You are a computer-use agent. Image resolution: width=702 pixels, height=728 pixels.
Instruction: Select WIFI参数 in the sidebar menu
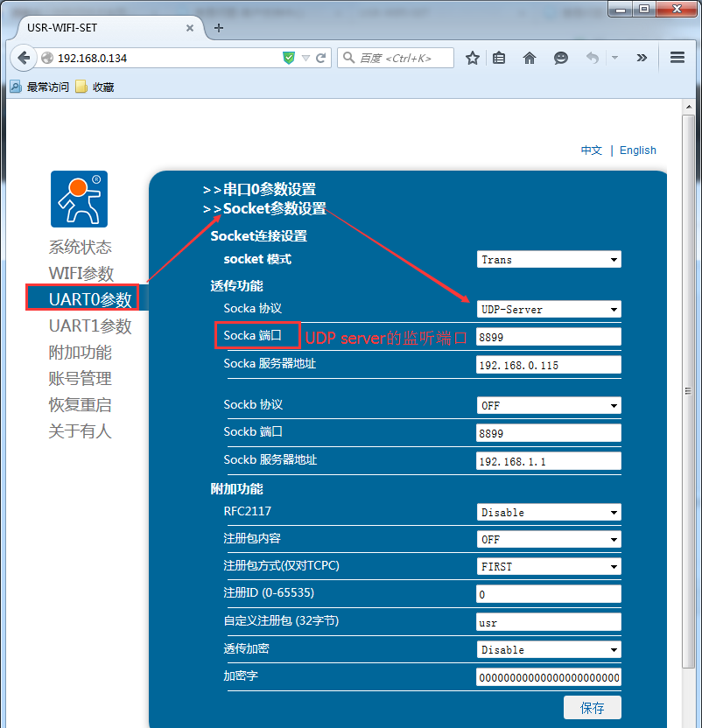pos(80,272)
